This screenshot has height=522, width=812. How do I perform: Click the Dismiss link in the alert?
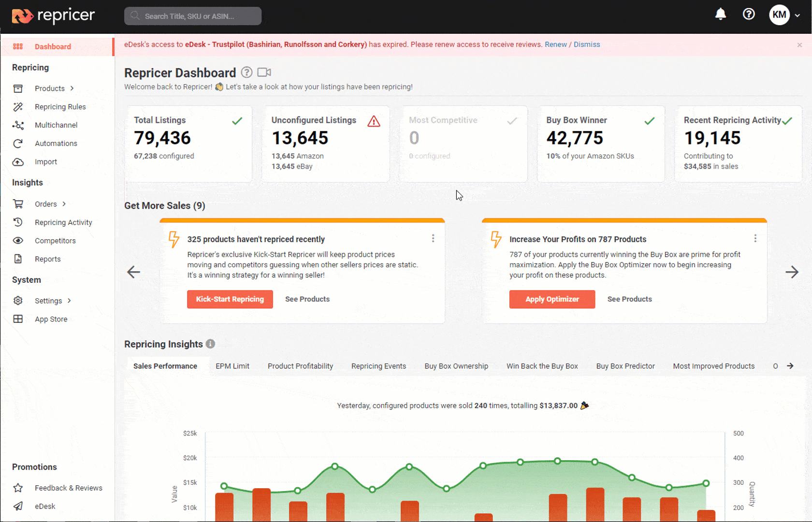pyautogui.click(x=587, y=44)
